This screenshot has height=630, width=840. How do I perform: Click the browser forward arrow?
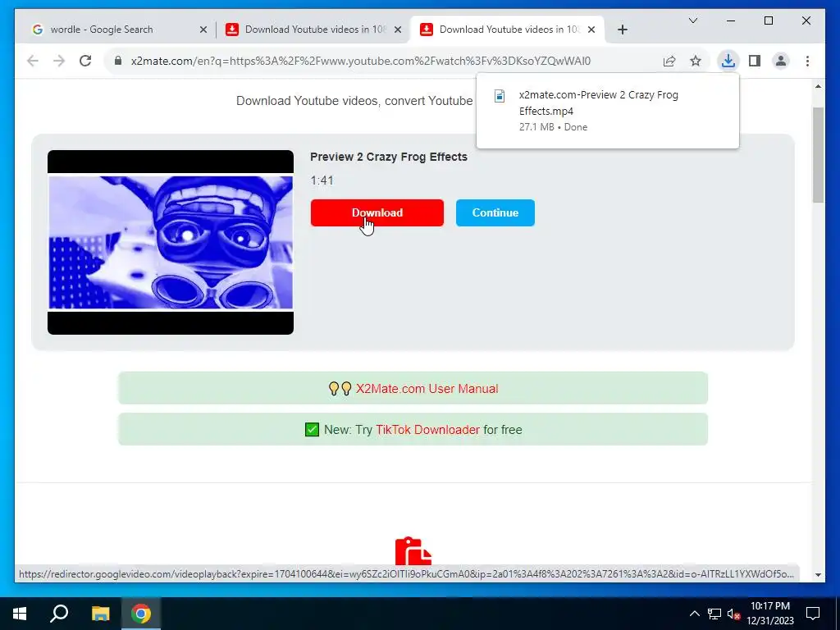59,61
